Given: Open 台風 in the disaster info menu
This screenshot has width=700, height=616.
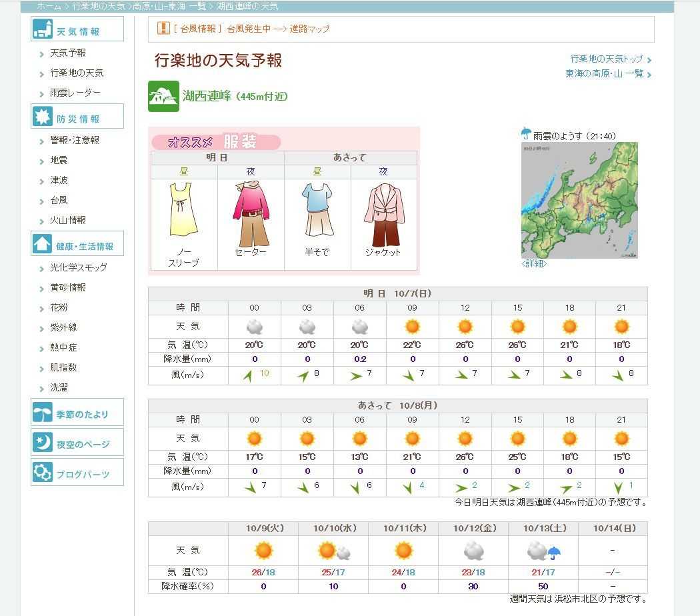Looking at the screenshot, I should pyautogui.click(x=59, y=200).
